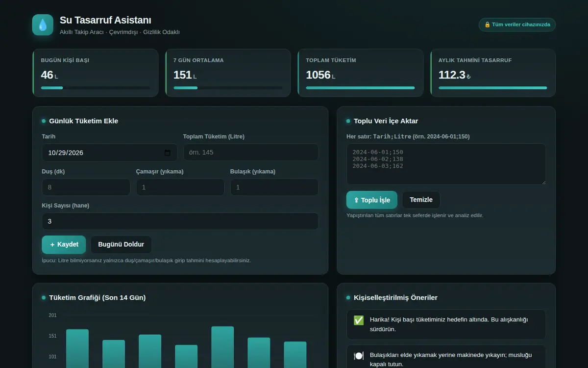Click the water drop app logo

43,25
